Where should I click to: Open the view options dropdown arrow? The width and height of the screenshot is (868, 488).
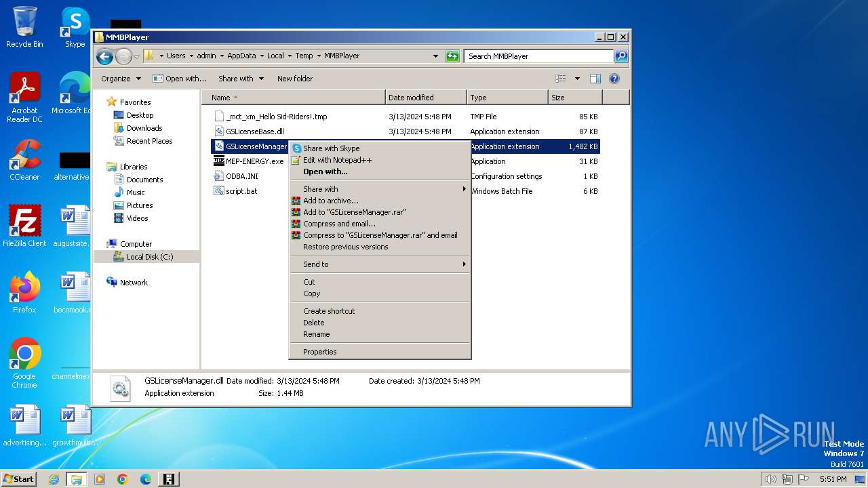click(x=577, y=79)
